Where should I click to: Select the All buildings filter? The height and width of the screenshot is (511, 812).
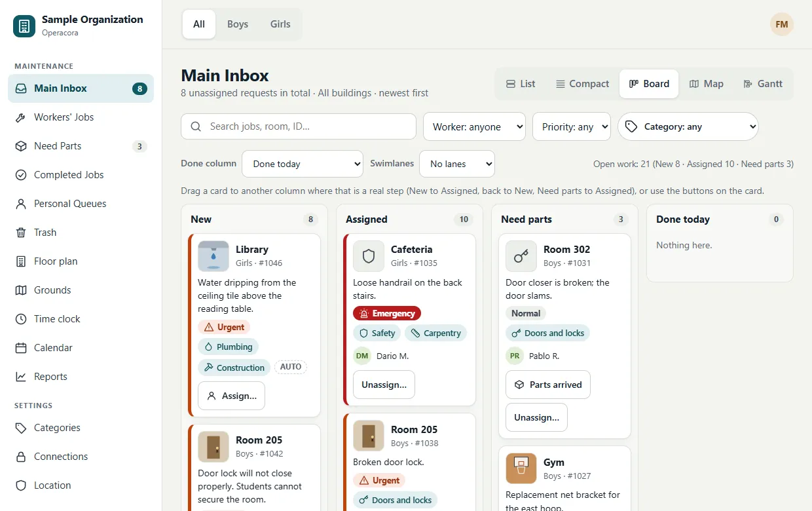[199, 24]
